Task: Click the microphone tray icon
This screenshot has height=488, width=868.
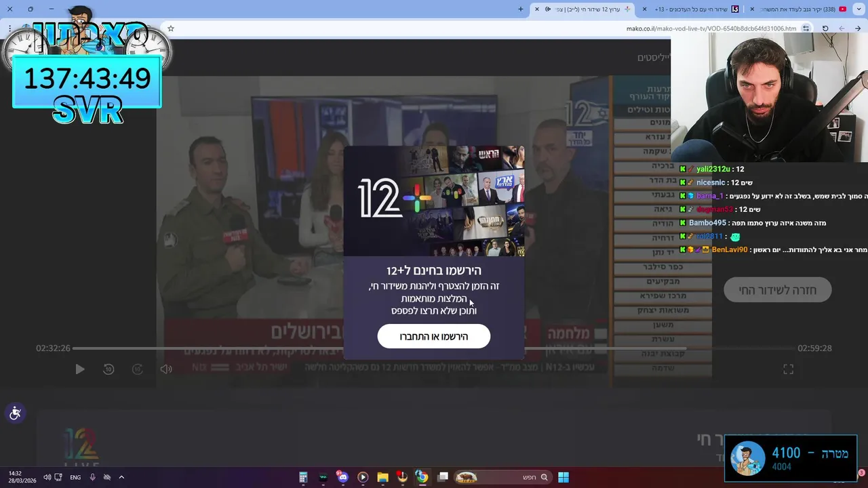Action: [92, 477]
